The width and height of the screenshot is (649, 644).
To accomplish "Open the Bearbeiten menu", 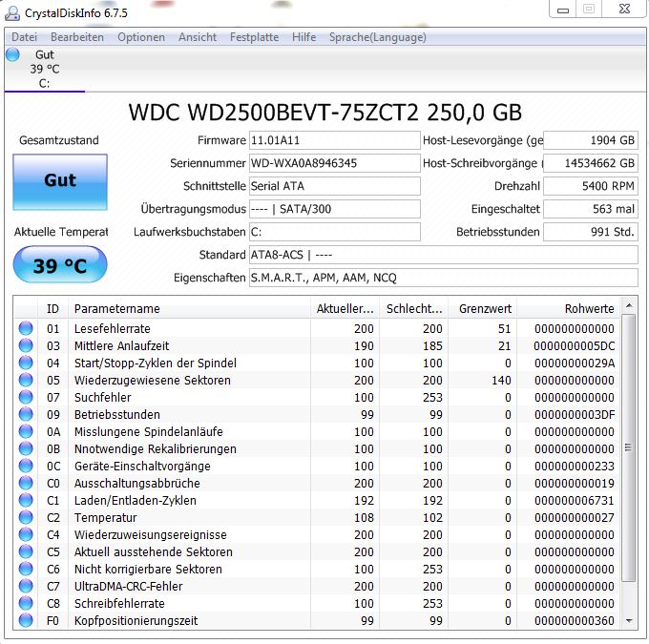I will pos(77,37).
